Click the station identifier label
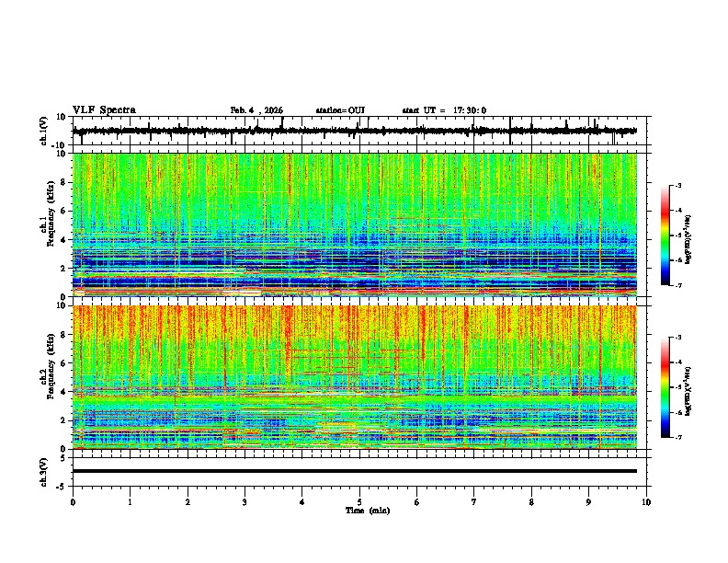Viewport: 728px width, 563px height. pos(340,110)
